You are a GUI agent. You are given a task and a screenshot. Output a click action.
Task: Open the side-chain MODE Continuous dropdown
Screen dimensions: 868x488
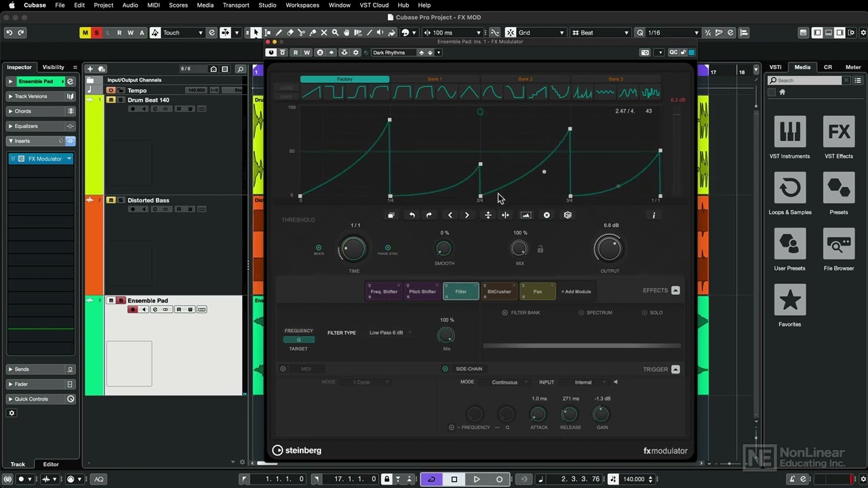[507, 382]
